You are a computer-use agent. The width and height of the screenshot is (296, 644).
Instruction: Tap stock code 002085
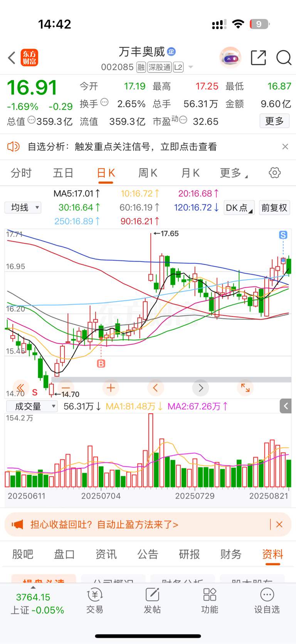(x=117, y=67)
